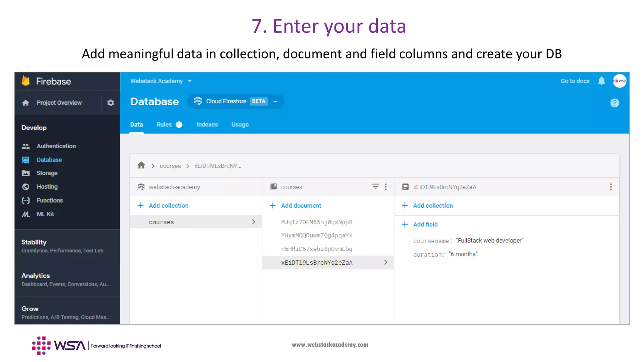This screenshot has height=362, width=644.
Task: Expand the courses collection row chevron
Action: point(253,222)
